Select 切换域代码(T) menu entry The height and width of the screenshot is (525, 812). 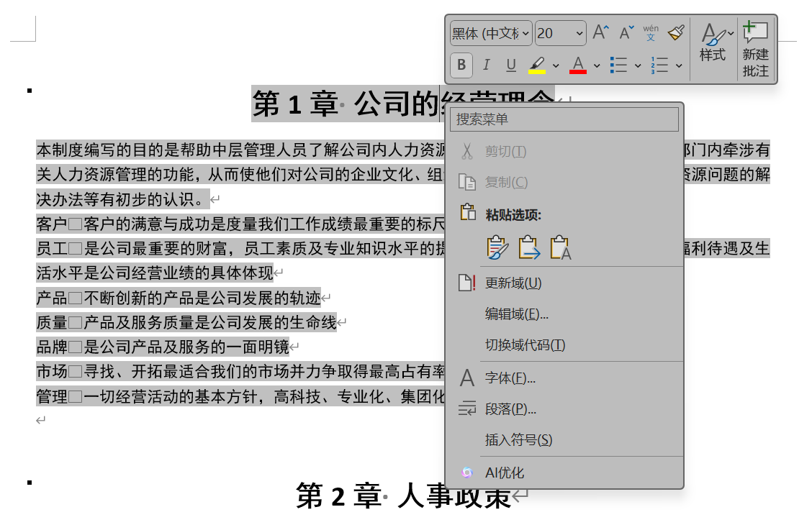[x=564, y=345]
